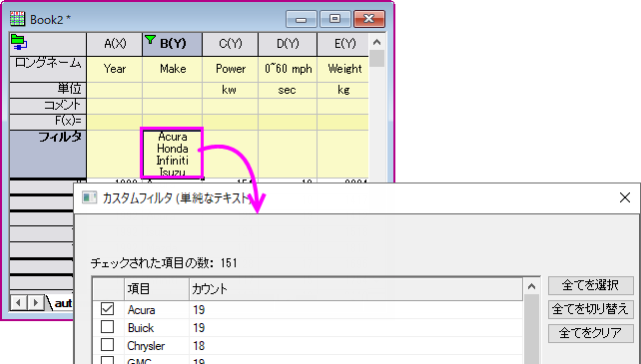Screen dimensions: 641x364
Task: Close the カスタムフィルタ dialog
Action: click(625, 197)
